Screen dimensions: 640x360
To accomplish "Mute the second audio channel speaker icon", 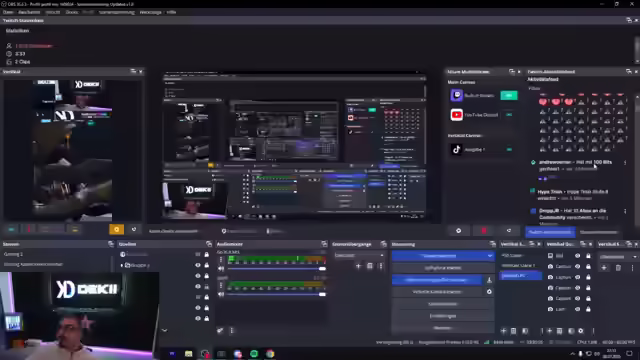I will [221, 294].
